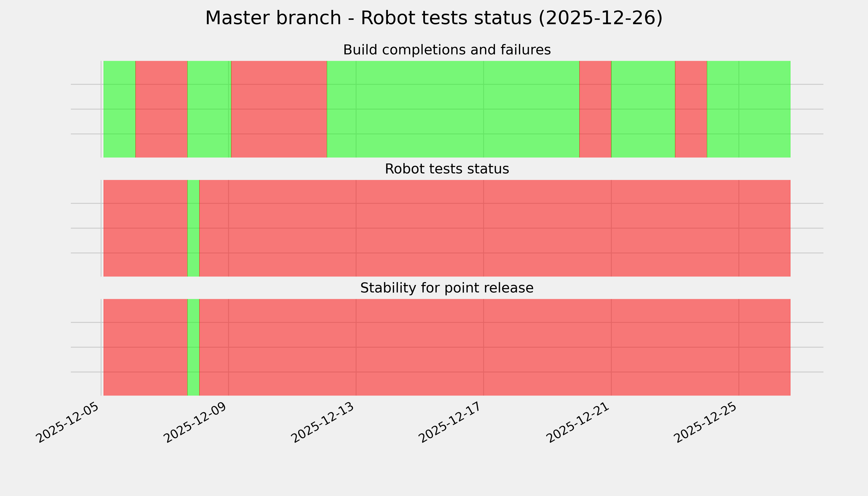
Task: Click narrow green bar in Stability chart
Action: tap(193, 347)
